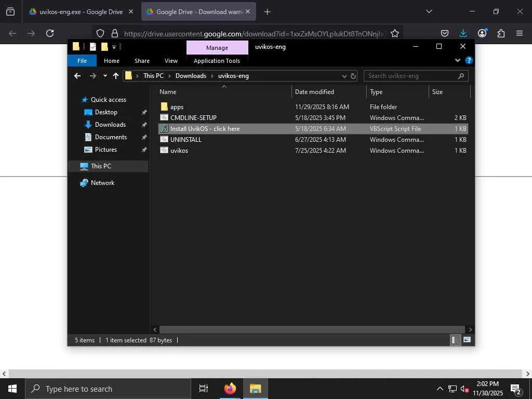Select Documents in Quick access
This screenshot has width=532, height=399.
pos(111,137)
